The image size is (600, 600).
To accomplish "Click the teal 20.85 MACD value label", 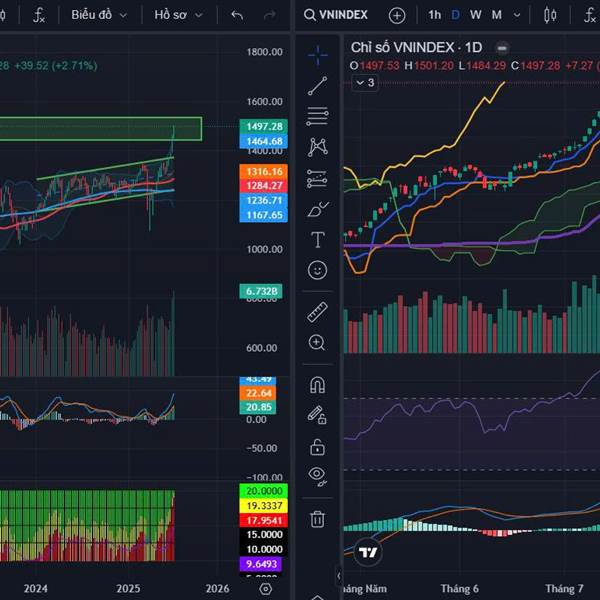I will [258, 407].
